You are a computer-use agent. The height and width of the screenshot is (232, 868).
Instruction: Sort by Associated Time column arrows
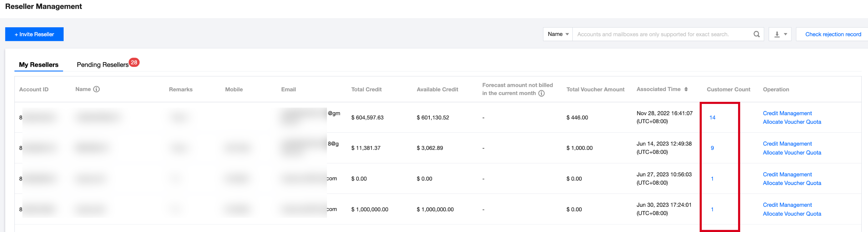pyautogui.click(x=686, y=89)
